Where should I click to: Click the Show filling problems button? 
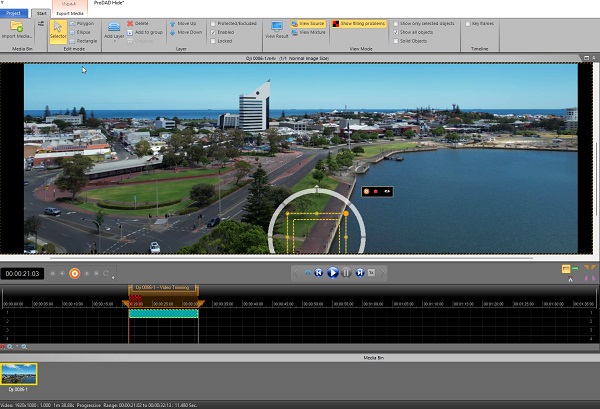tap(359, 21)
